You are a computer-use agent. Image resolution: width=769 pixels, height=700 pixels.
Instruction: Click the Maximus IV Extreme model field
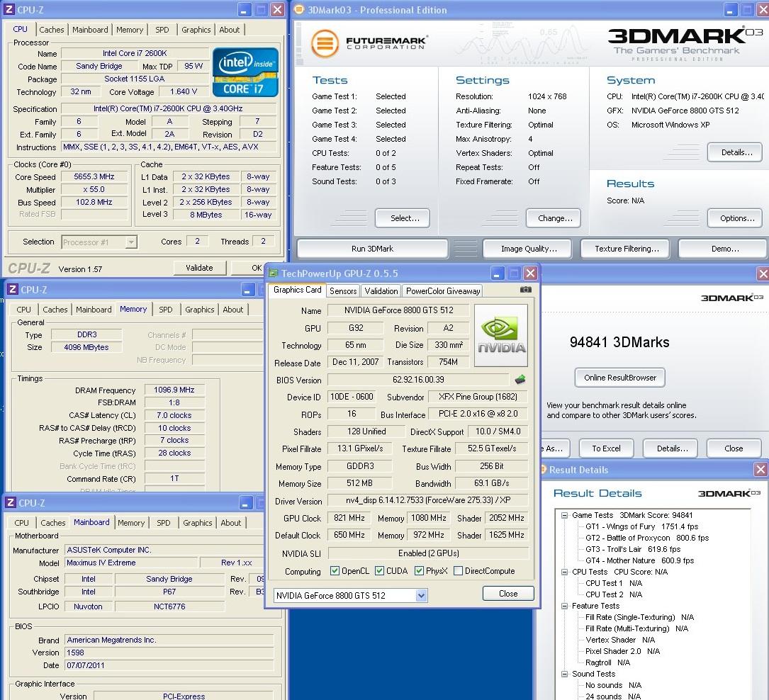click(131, 563)
